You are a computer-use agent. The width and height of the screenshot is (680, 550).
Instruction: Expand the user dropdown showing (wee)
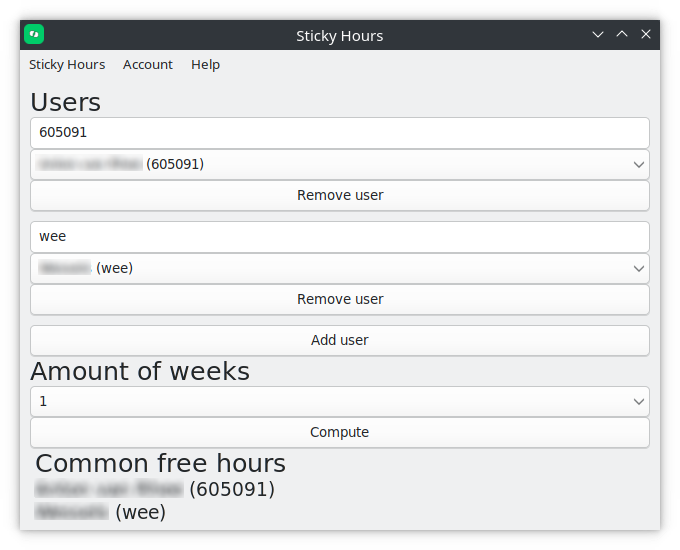340,268
